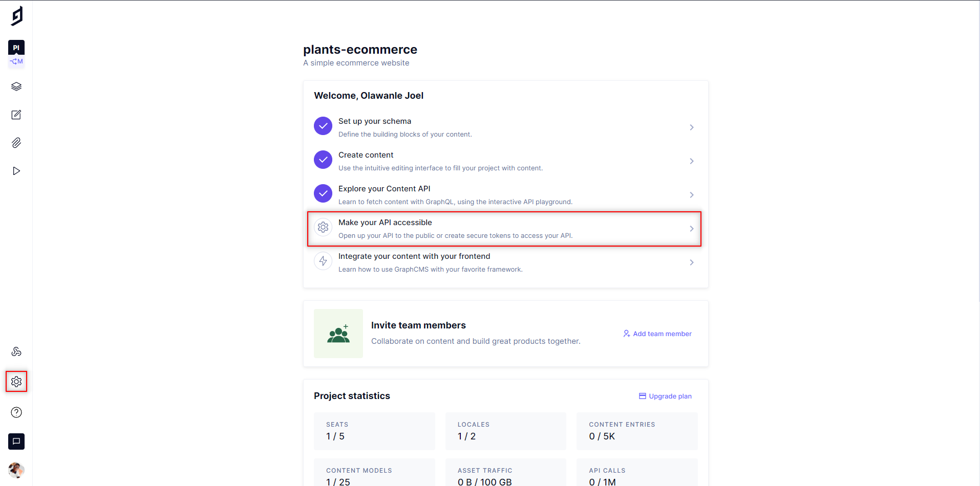Launch the API Playground play icon
This screenshot has width=980, height=486.
point(16,171)
